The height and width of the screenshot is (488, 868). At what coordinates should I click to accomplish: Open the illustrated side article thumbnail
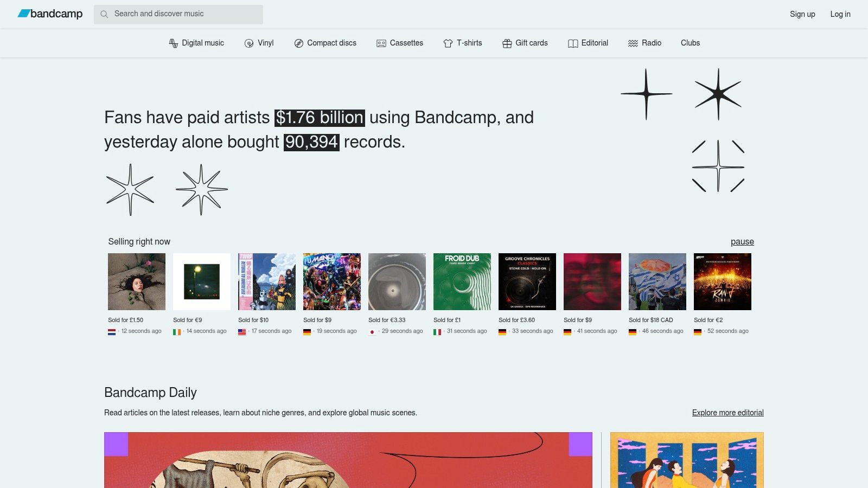click(687, 460)
